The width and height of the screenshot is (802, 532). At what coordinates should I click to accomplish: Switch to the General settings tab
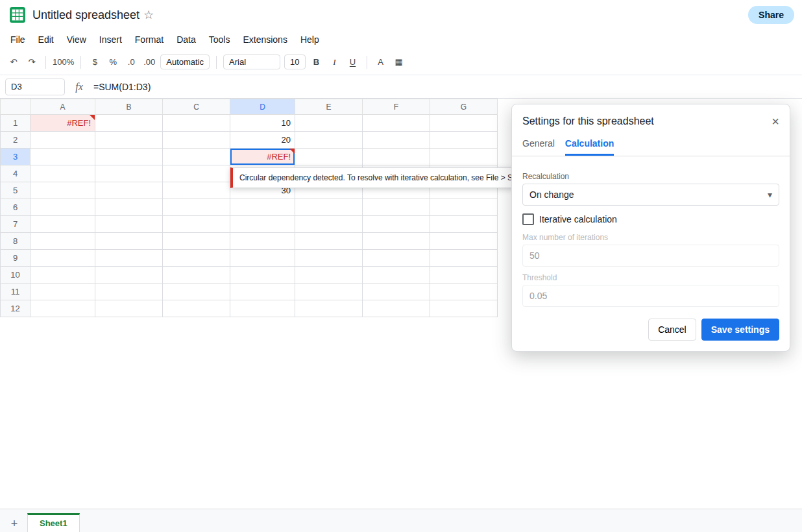click(x=539, y=143)
